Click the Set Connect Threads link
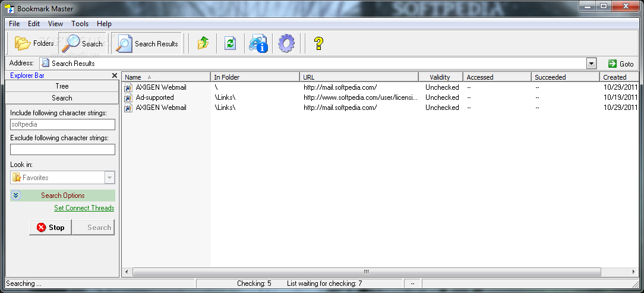Viewport: 644px width, 293px height. (x=84, y=208)
